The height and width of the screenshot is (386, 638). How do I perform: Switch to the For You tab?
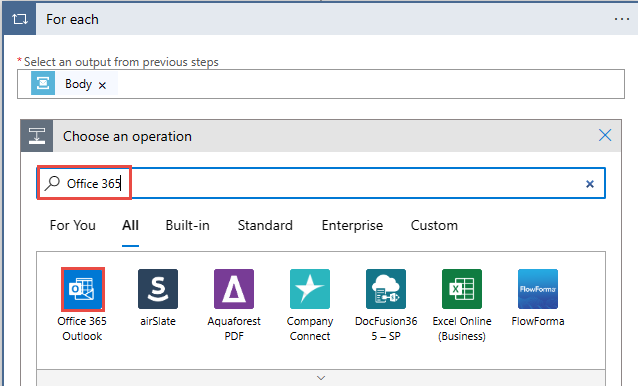(x=73, y=225)
